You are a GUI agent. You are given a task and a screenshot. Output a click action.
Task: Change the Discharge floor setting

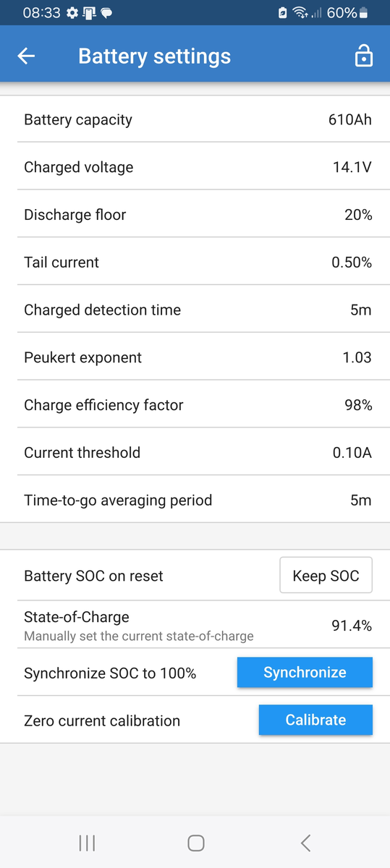coord(195,215)
